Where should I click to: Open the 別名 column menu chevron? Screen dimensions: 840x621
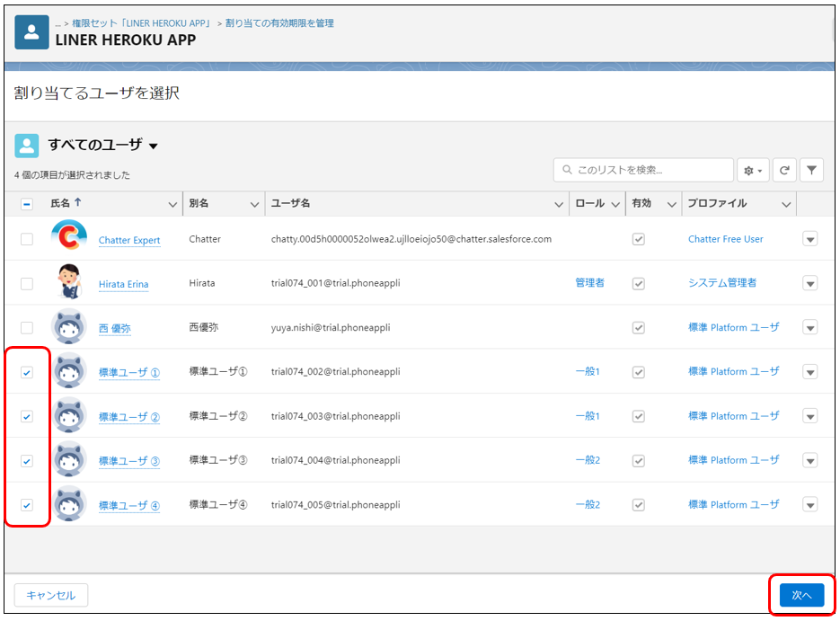[254, 205]
